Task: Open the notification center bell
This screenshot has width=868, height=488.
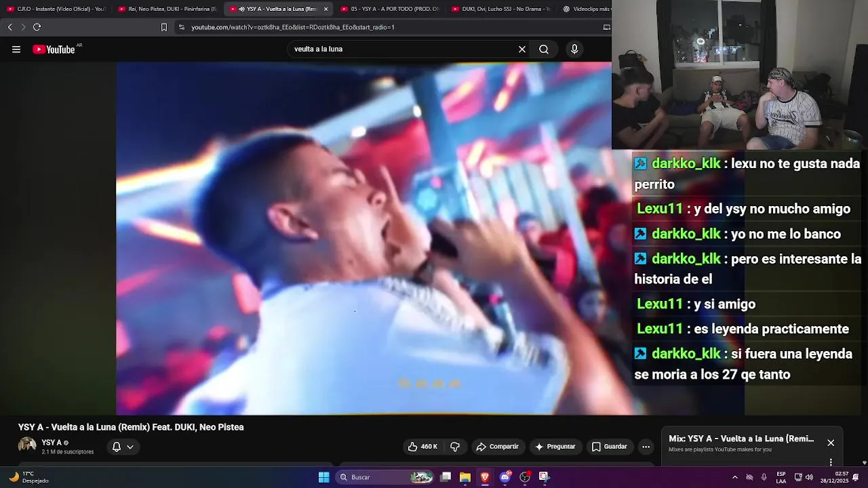Action: pyautogui.click(x=856, y=477)
